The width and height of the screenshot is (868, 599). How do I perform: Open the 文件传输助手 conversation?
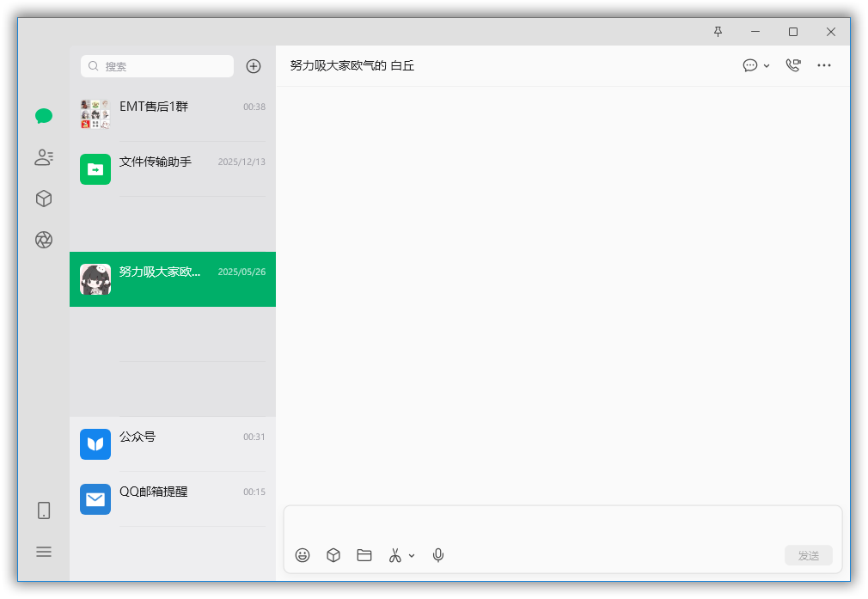(173, 169)
